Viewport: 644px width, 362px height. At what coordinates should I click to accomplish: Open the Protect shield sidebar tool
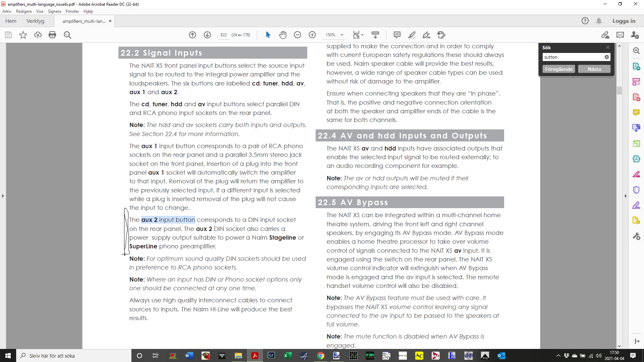(636, 190)
